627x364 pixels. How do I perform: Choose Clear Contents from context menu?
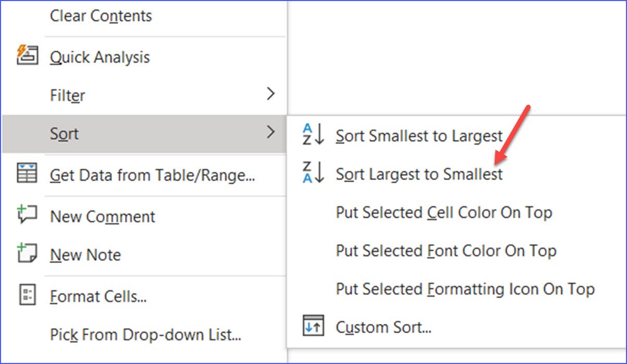tap(101, 16)
